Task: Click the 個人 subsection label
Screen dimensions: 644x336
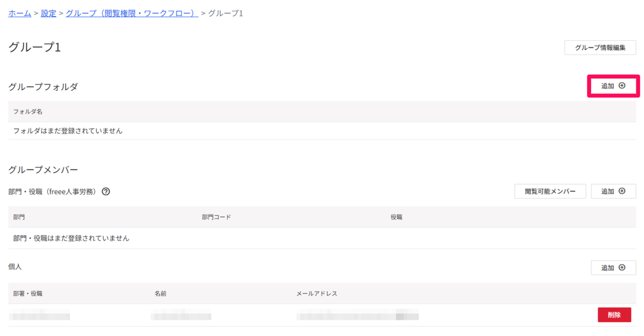Action: pos(15,267)
